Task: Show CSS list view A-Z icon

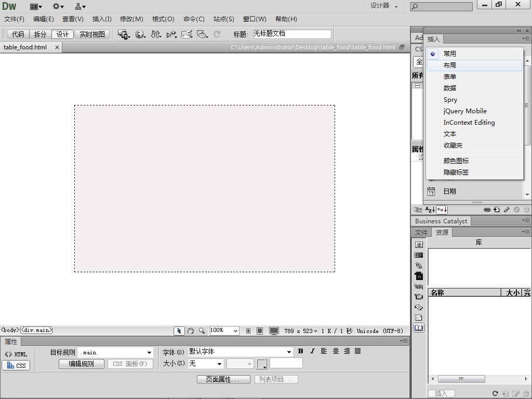Action: click(430, 210)
